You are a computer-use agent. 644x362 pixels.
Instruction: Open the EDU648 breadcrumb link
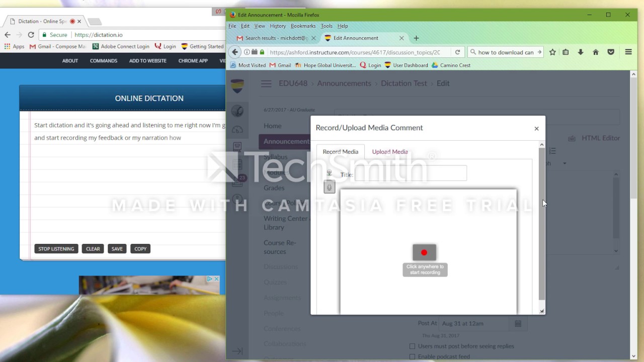[x=293, y=83]
